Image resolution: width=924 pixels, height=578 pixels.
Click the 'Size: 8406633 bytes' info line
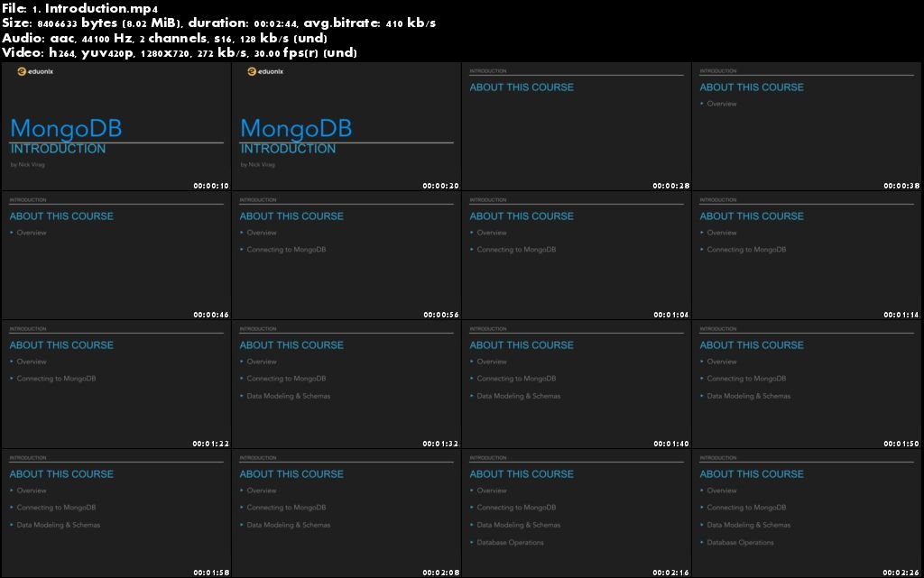click(x=218, y=23)
